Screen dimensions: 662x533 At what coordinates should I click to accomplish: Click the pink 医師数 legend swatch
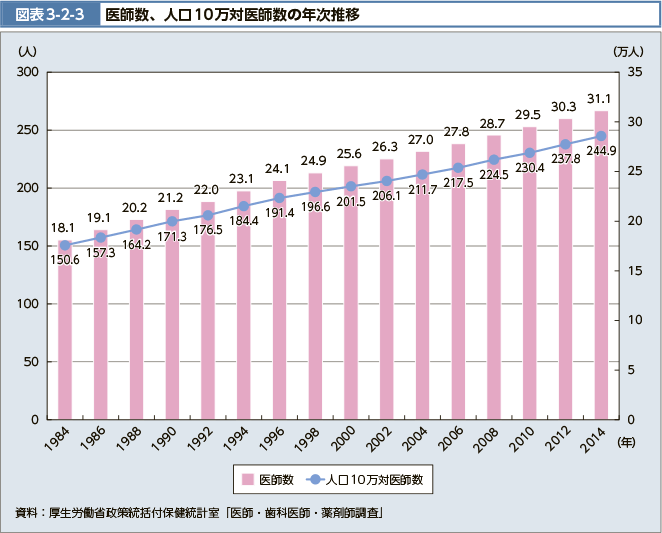click(246, 480)
